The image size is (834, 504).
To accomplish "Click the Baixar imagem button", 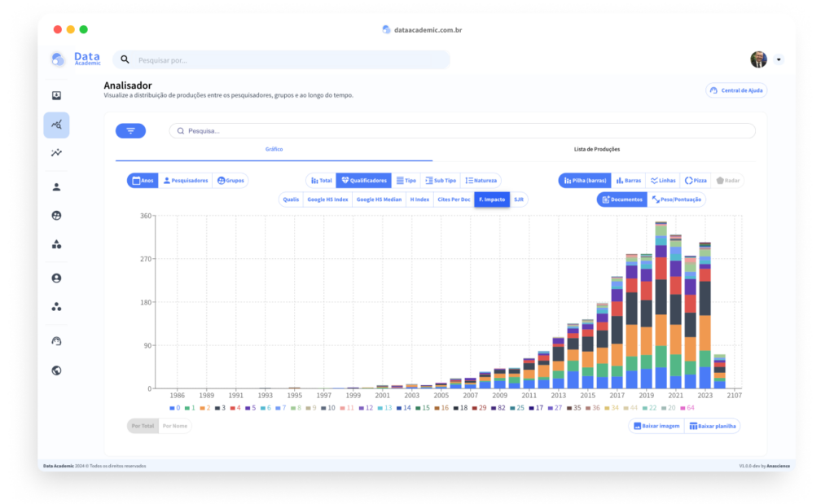I will 657,427.
